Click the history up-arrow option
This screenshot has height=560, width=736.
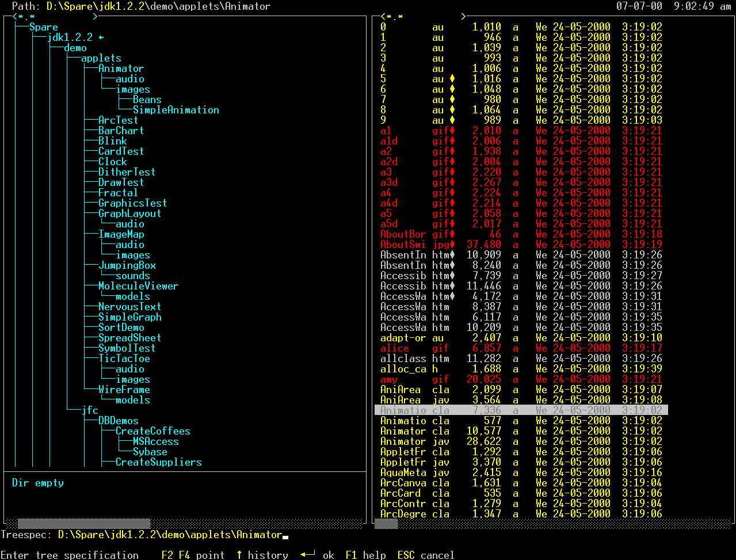(x=262, y=555)
